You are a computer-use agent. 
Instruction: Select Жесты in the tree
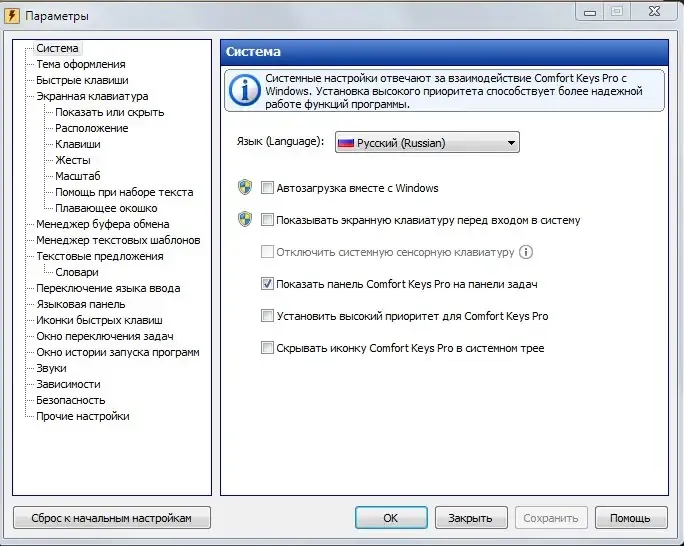72,160
